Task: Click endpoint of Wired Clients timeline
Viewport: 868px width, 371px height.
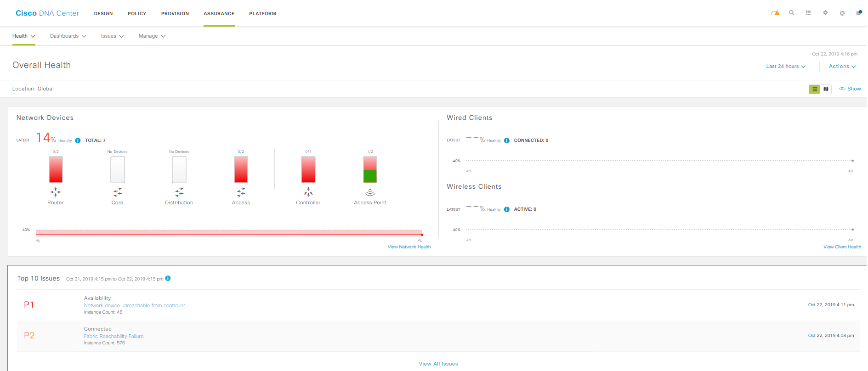Action: pos(853,161)
